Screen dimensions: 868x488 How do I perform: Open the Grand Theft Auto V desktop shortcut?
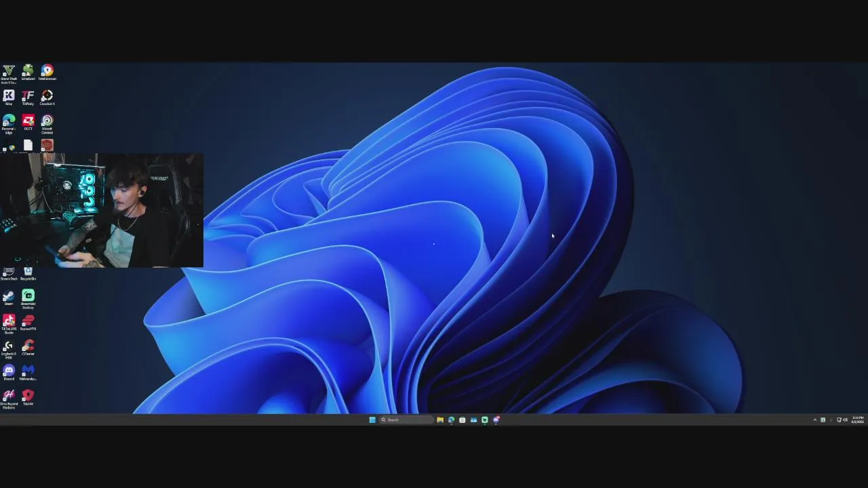[x=9, y=73]
